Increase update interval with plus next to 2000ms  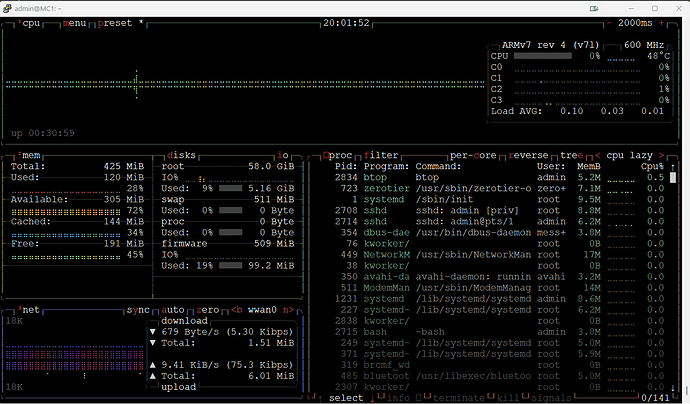point(661,23)
